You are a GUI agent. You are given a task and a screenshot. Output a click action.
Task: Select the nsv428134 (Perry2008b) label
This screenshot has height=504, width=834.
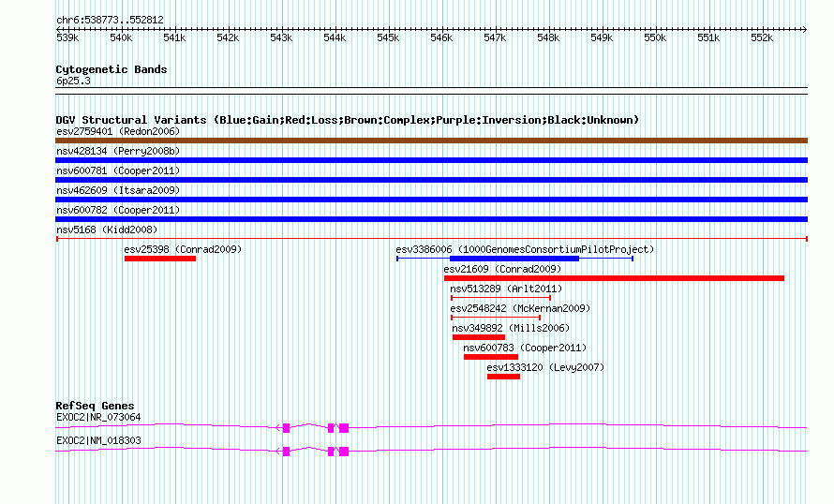(118, 151)
